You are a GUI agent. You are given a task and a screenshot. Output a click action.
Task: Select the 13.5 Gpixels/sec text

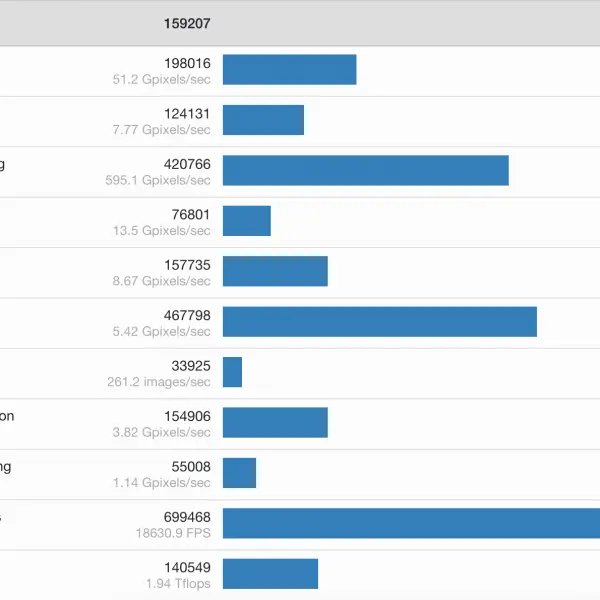[x=162, y=231]
